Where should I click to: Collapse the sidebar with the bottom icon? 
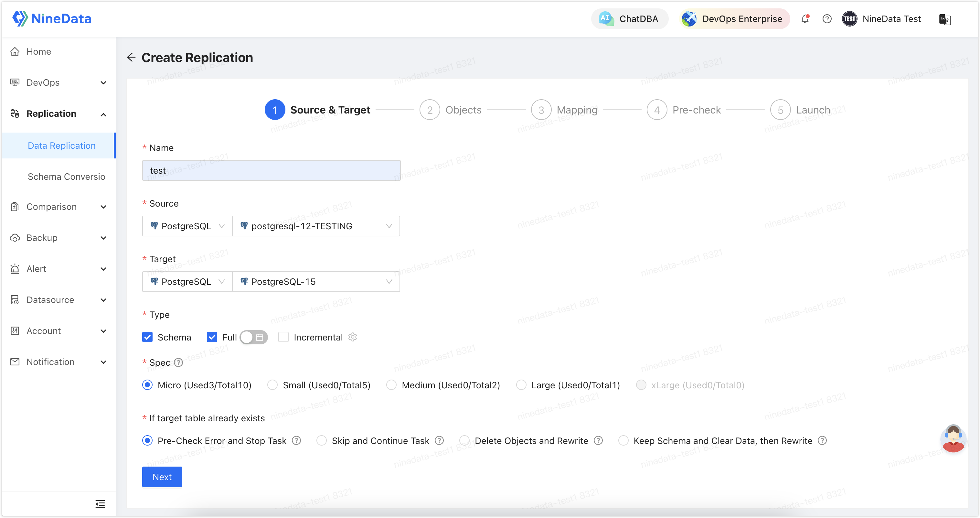[x=100, y=504]
